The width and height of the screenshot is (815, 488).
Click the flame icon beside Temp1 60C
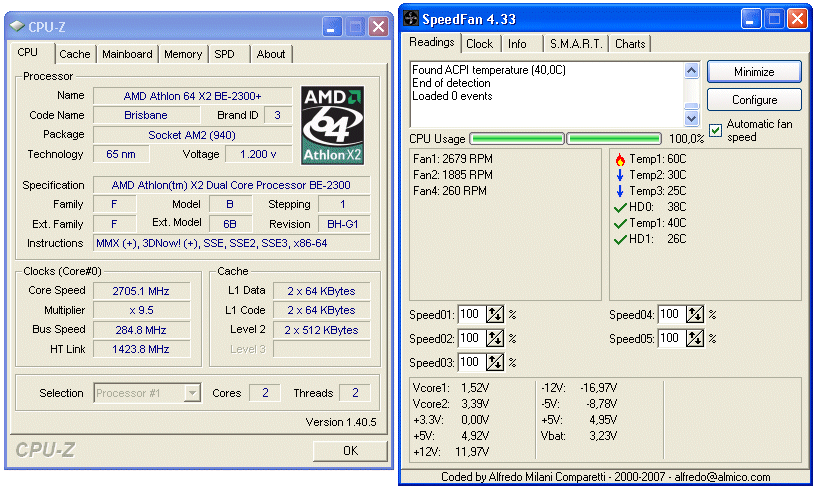(620, 159)
